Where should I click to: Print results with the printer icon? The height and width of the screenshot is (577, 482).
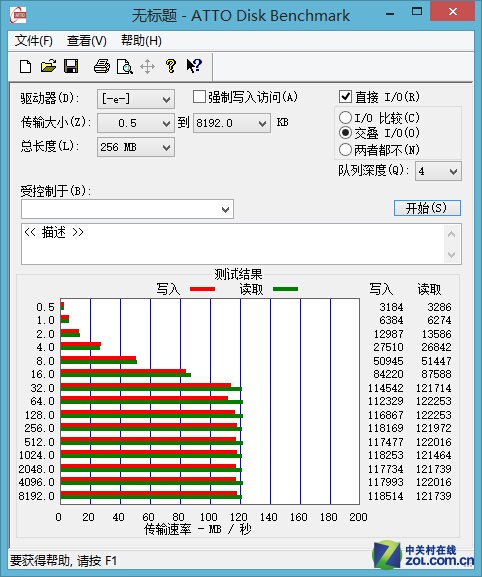pyautogui.click(x=102, y=67)
